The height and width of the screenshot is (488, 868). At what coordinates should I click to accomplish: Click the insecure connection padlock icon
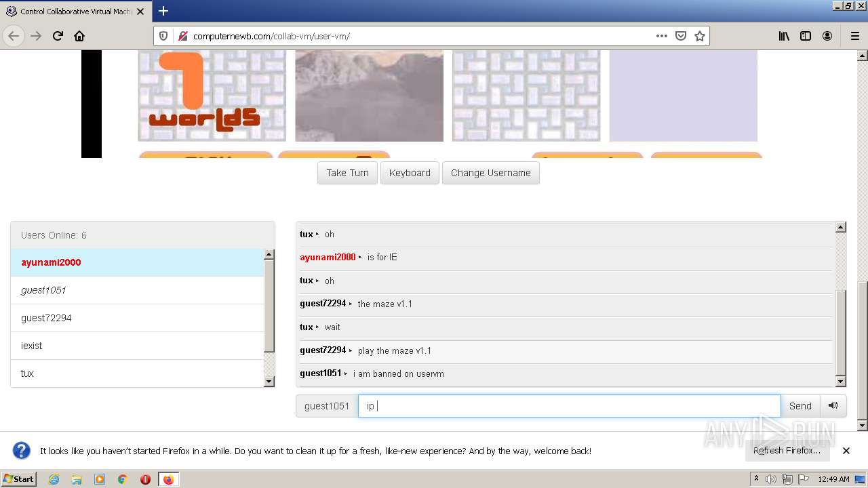pyautogui.click(x=182, y=36)
